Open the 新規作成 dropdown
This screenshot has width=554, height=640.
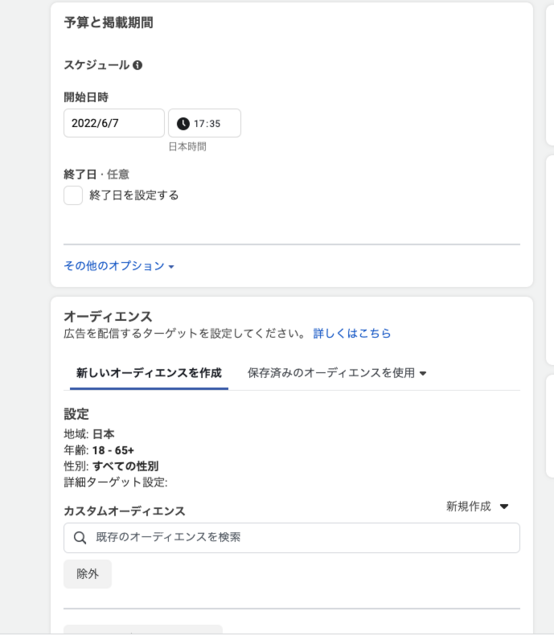click(x=477, y=507)
